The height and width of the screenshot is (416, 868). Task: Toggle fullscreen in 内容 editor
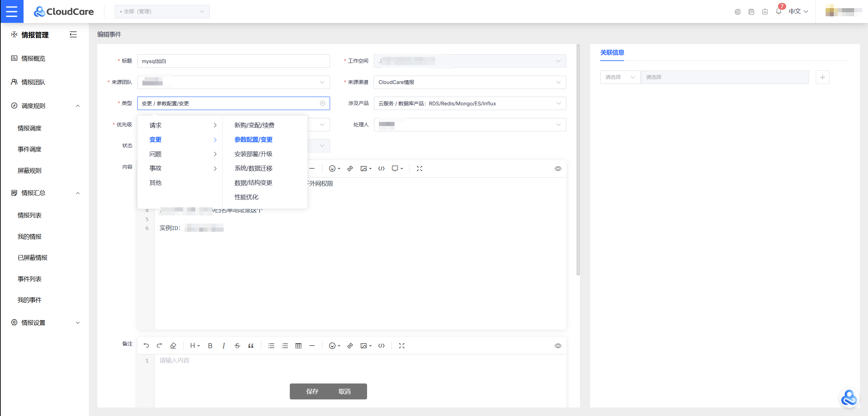[x=420, y=169]
